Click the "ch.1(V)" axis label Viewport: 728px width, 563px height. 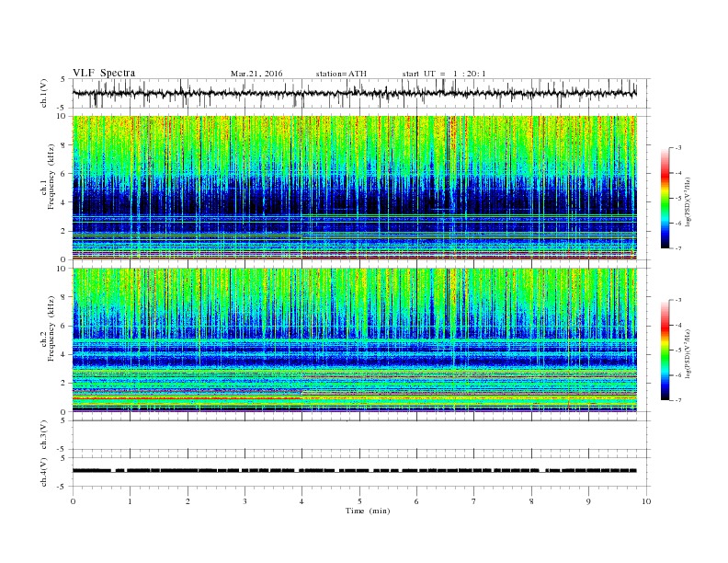(44, 93)
